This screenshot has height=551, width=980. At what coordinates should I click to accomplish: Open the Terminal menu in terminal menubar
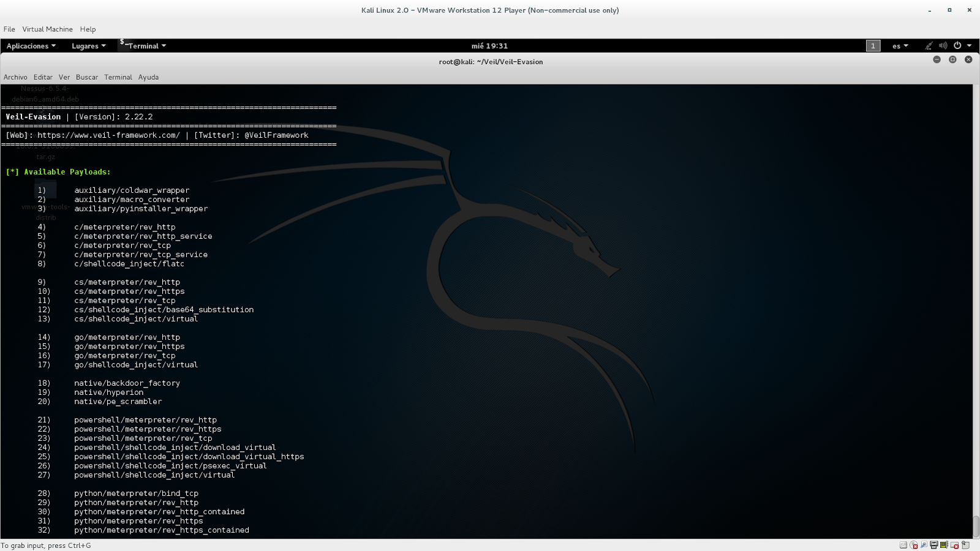pyautogui.click(x=118, y=77)
